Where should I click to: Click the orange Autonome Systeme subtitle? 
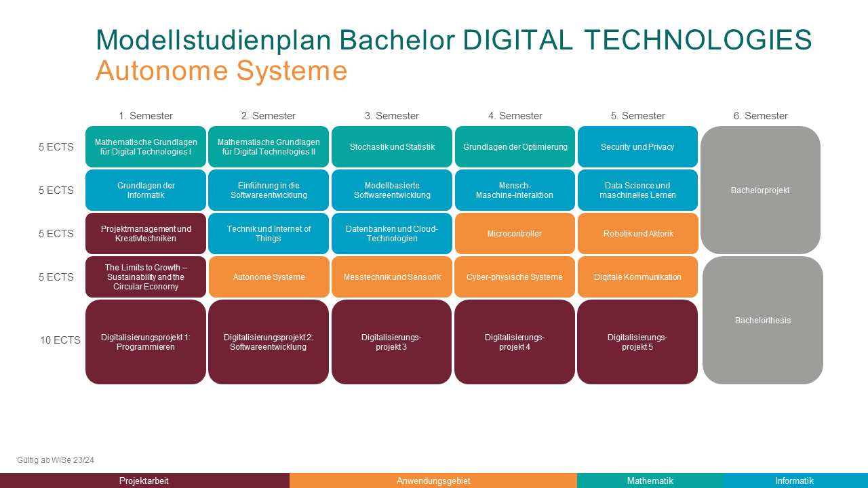222,70
